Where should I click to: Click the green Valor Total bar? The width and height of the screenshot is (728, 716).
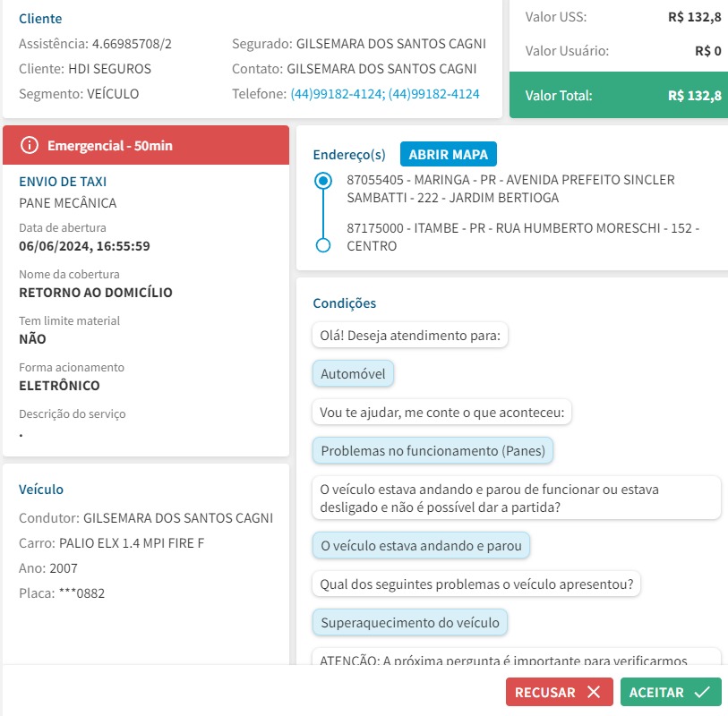(617, 95)
